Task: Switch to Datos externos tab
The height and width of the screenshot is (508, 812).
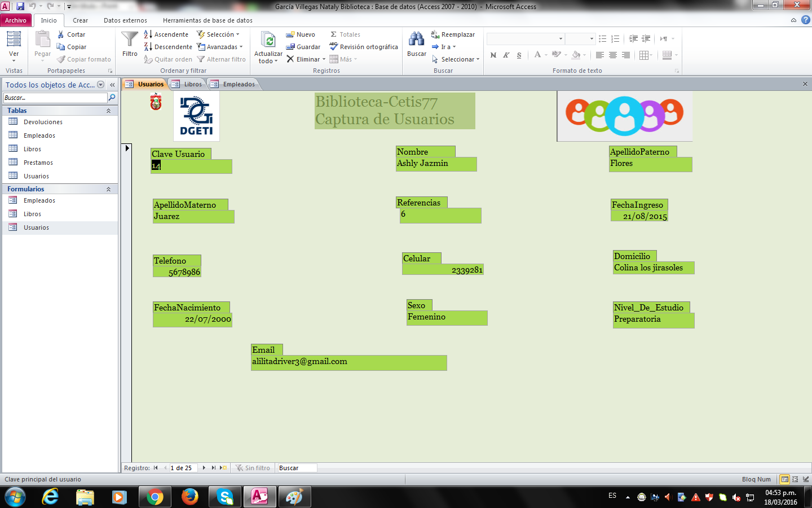Action: click(x=125, y=20)
